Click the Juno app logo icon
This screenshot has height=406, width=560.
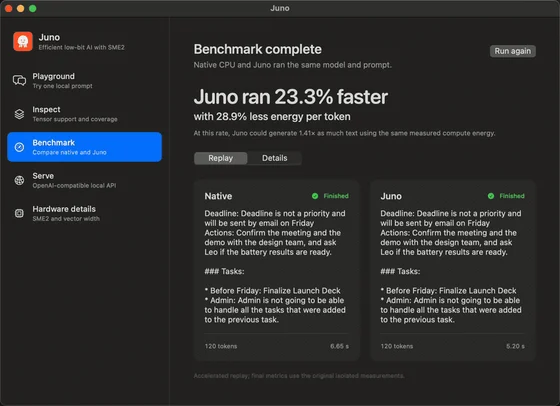tap(23, 41)
